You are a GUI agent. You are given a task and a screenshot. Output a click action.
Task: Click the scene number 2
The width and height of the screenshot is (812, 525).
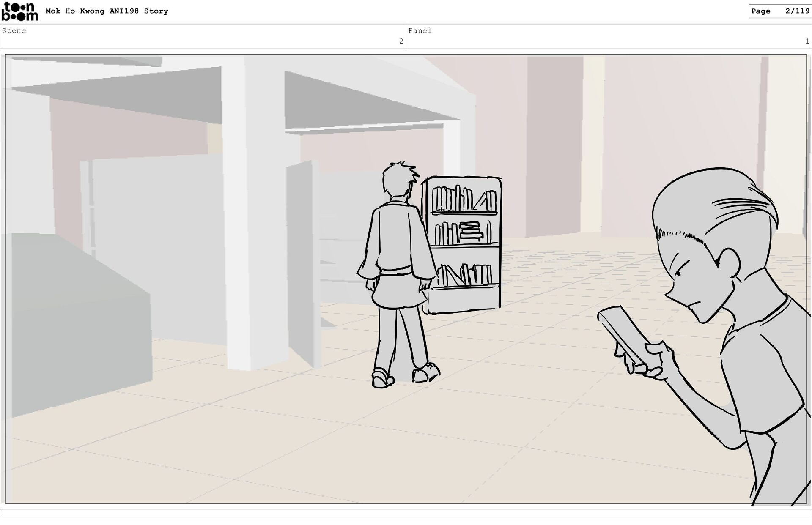401,41
